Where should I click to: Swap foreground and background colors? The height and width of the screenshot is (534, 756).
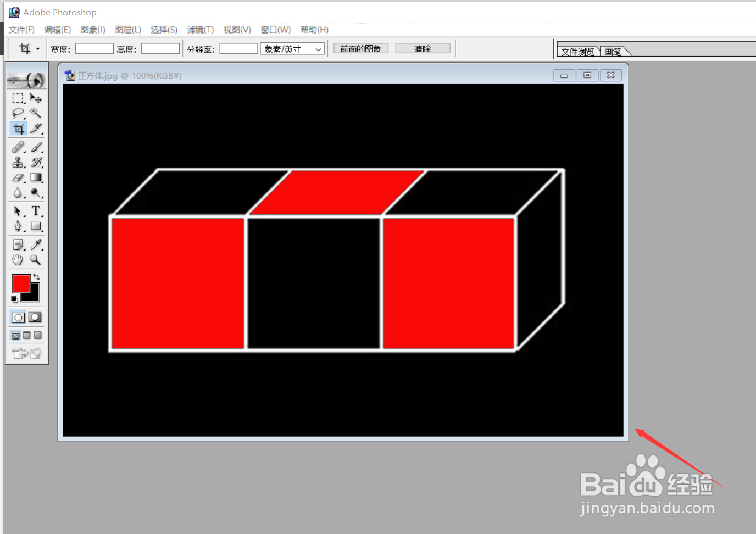click(x=36, y=277)
